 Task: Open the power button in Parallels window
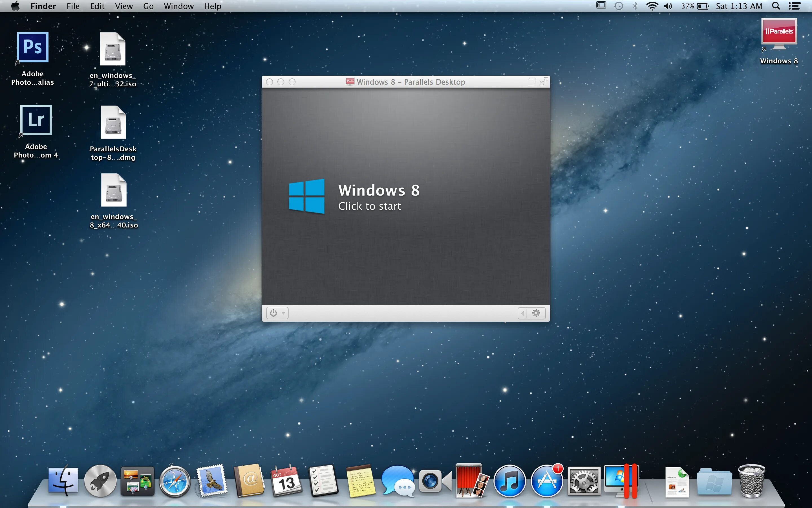[273, 313]
